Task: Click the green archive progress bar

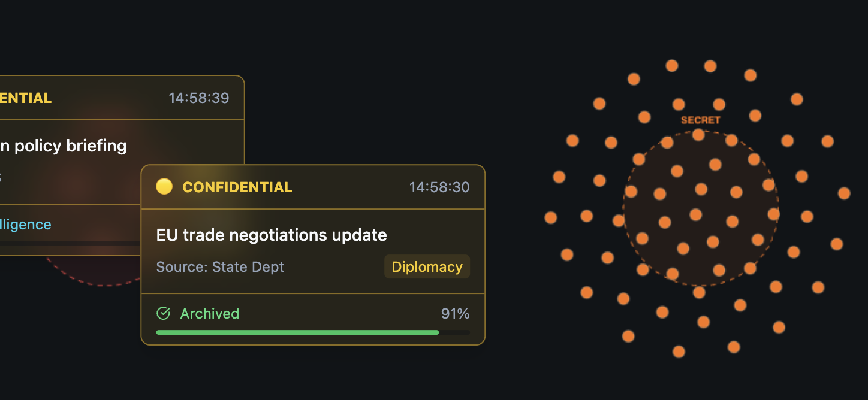Action: pyautogui.click(x=297, y=332)
